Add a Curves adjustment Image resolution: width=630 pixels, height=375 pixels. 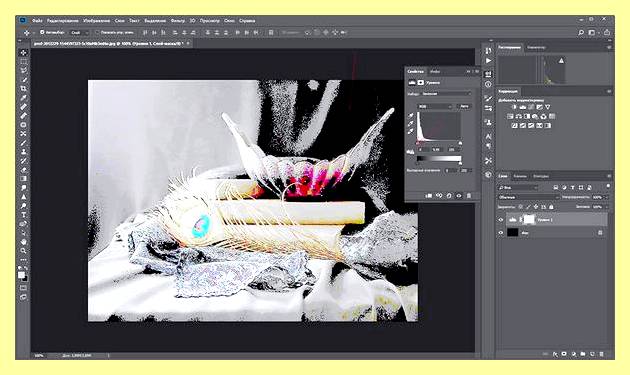click(x=531, y=107)
